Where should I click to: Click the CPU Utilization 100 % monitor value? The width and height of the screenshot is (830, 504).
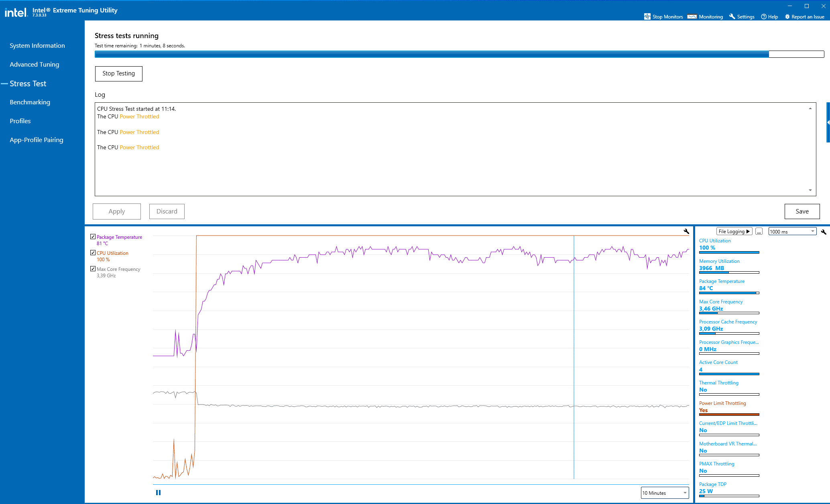707,248
